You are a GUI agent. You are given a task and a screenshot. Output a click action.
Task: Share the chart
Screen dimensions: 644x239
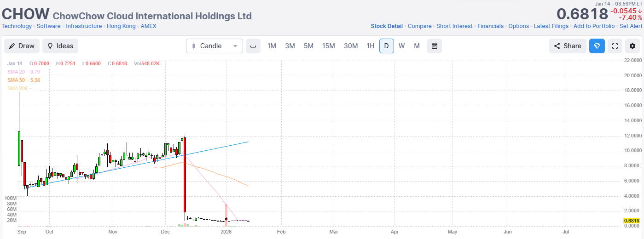(568, 46)
